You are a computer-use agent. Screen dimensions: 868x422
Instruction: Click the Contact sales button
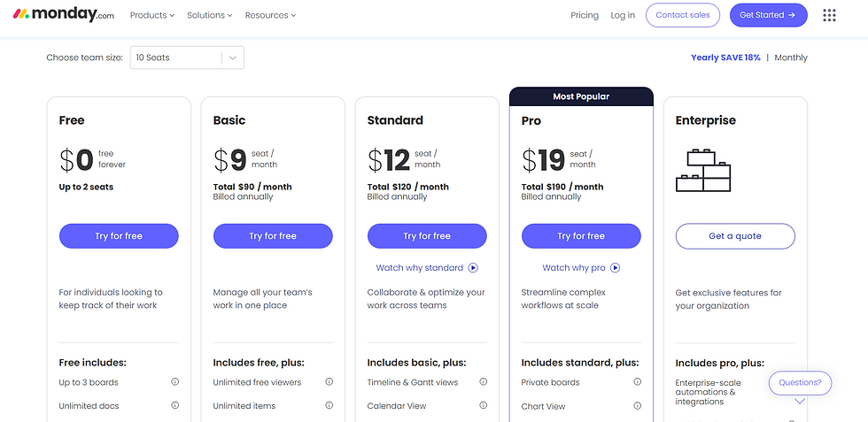[683, 16]
